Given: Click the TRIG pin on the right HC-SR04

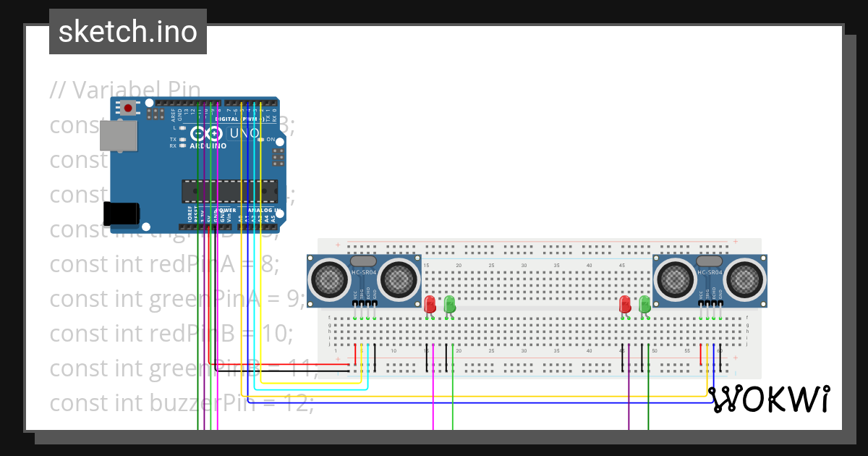Looking at the screenshot, I should tap(707, 303).
